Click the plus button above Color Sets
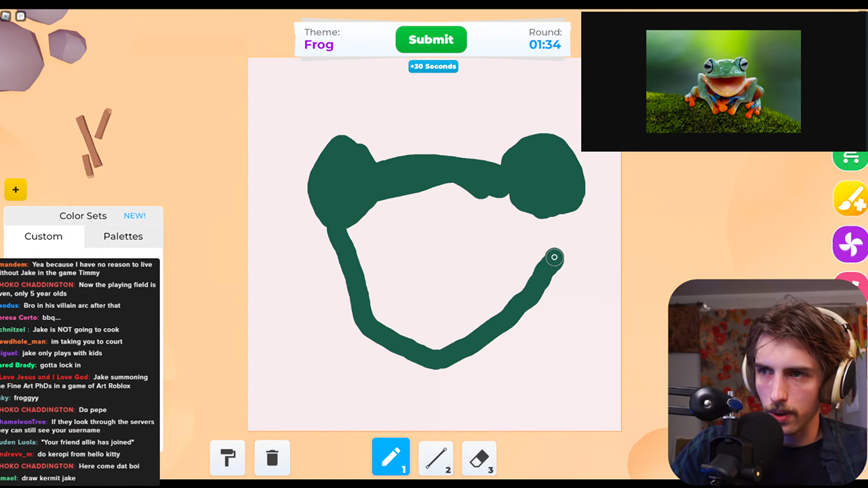This screenshot has width=868, height=488. click(x=15, y=190)
